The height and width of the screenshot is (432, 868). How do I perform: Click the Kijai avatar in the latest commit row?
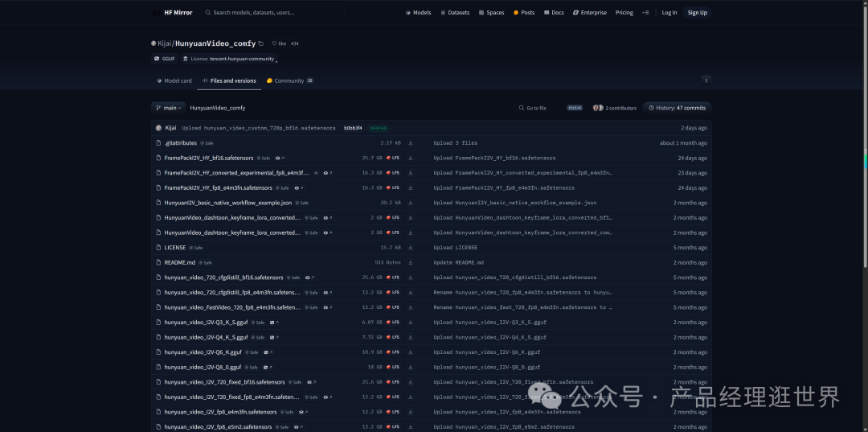pos(159,128)
